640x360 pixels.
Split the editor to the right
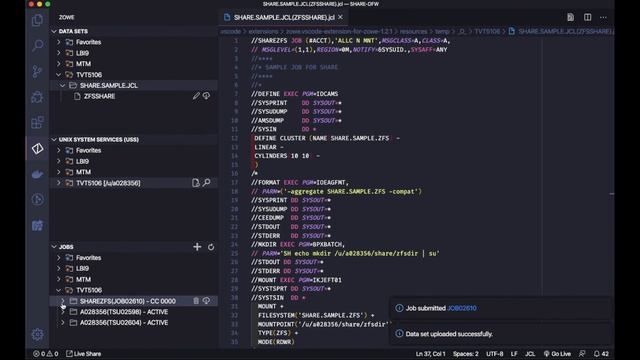587,17
